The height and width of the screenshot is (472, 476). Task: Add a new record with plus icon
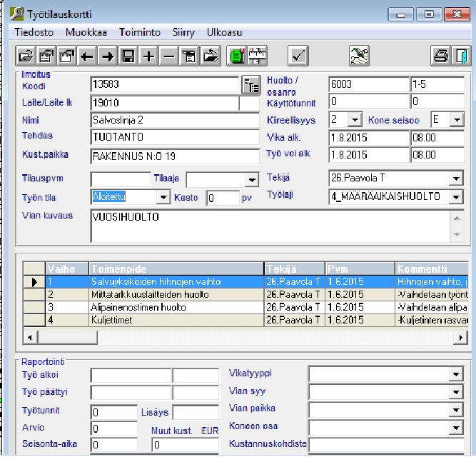click(148, 56)
